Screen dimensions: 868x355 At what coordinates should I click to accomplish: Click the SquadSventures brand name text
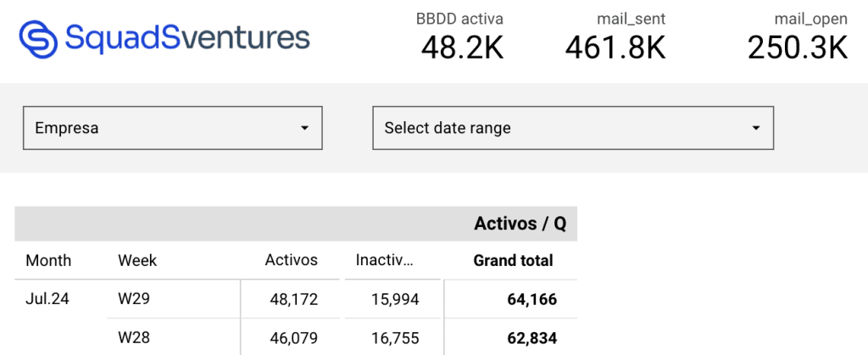(x=187, y=37)
